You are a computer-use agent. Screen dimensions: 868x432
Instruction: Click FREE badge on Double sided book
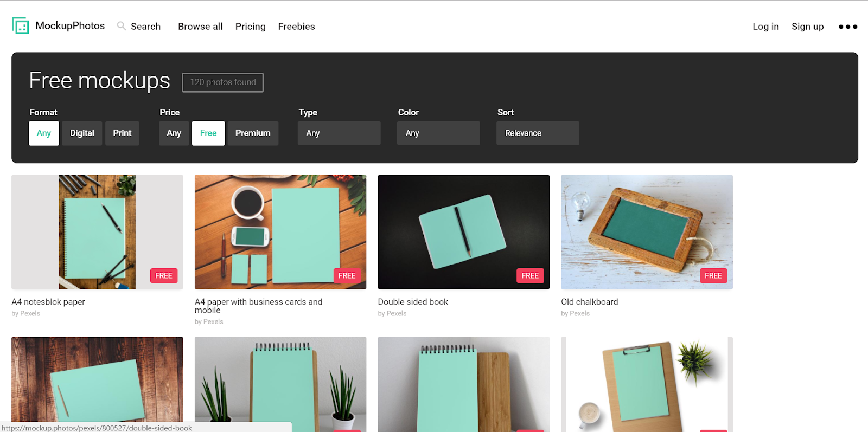[x=530, y=276]
